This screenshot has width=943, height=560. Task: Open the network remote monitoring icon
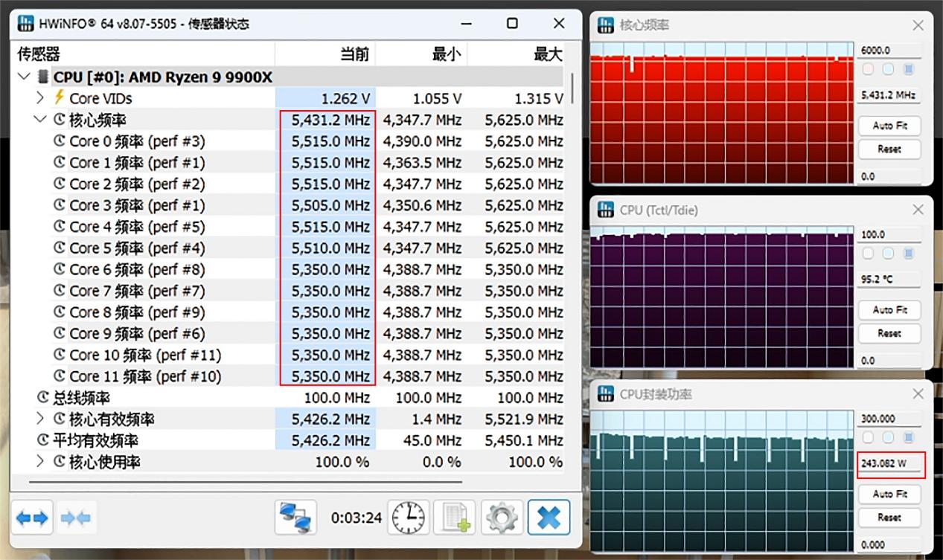(295, 518)
